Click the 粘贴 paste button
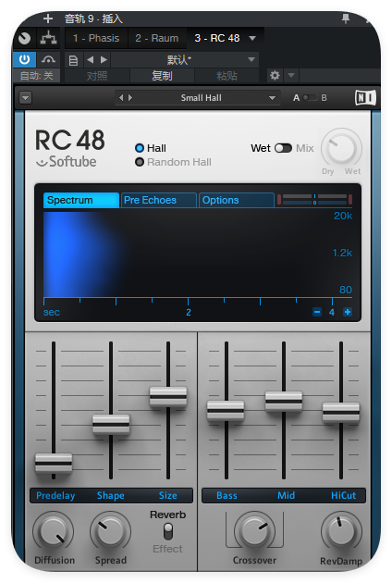Screen dimensions: 392x583 (227, 76)
